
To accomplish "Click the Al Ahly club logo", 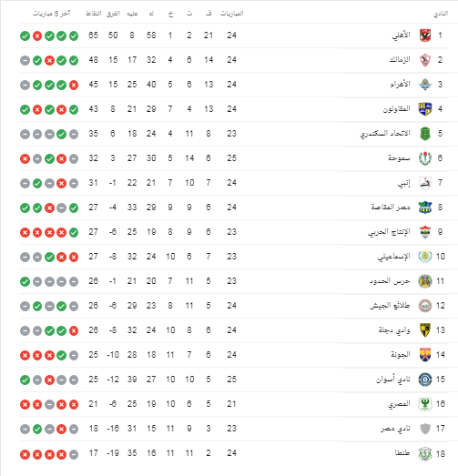I will (x=425, y=35).
